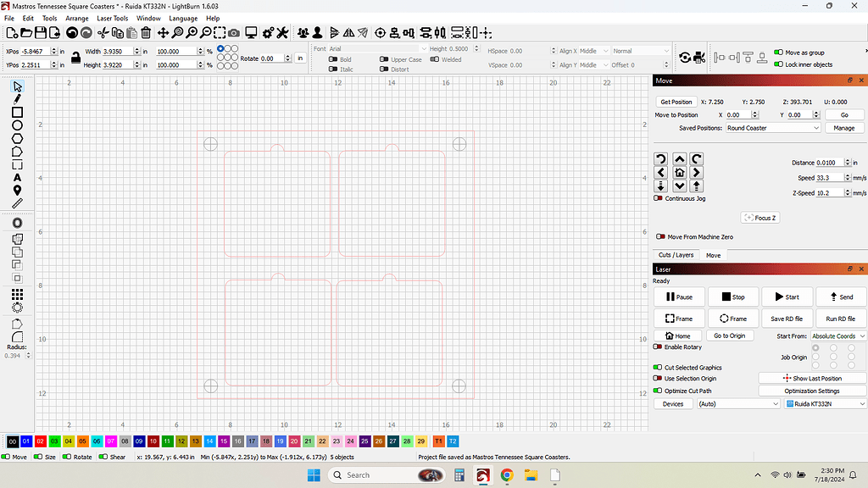This screenshot has height=488, width=868.
Task: Select the Rectangle drawing tool
Action: pos(16,114)
